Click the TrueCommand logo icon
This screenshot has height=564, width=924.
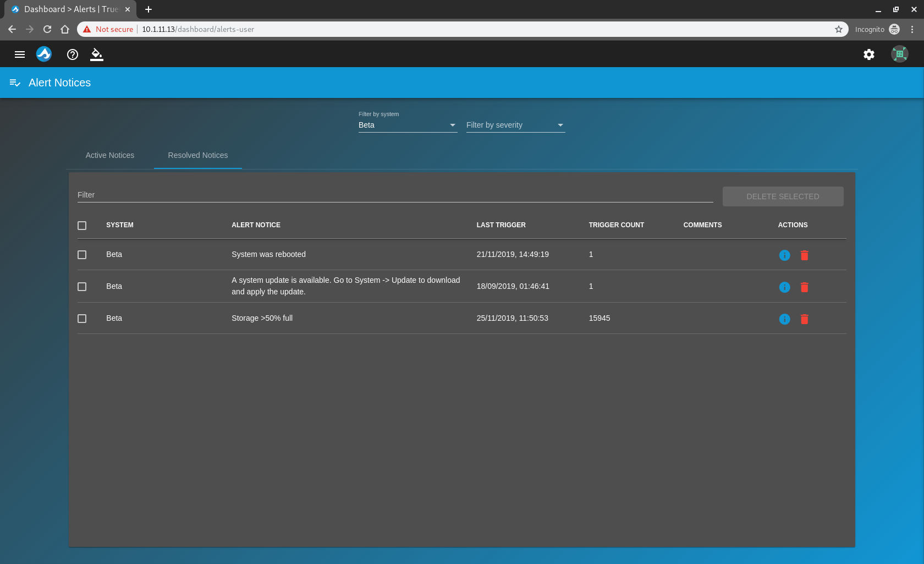(x=44, y=54)
